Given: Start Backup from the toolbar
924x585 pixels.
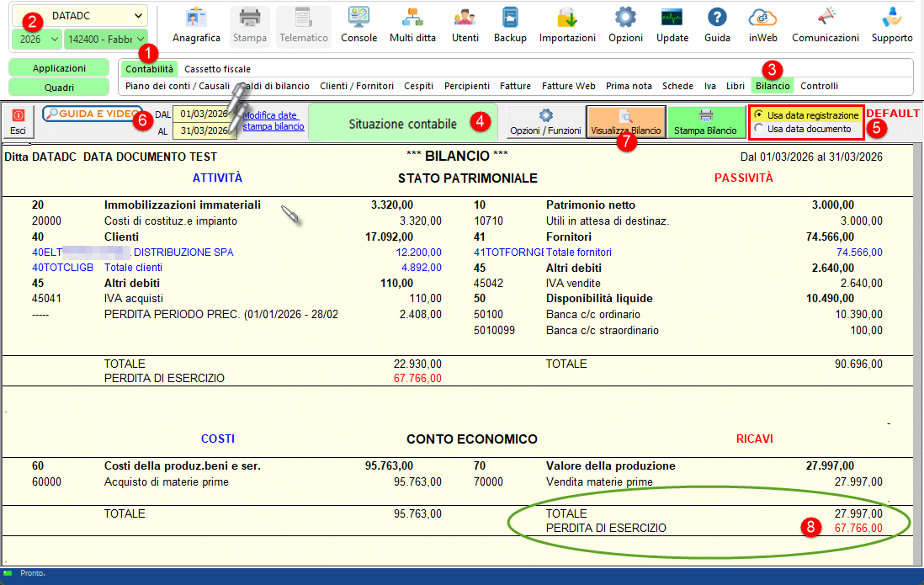Looking at the screenshot, I should pyautogui.click(x=510, y=25).
